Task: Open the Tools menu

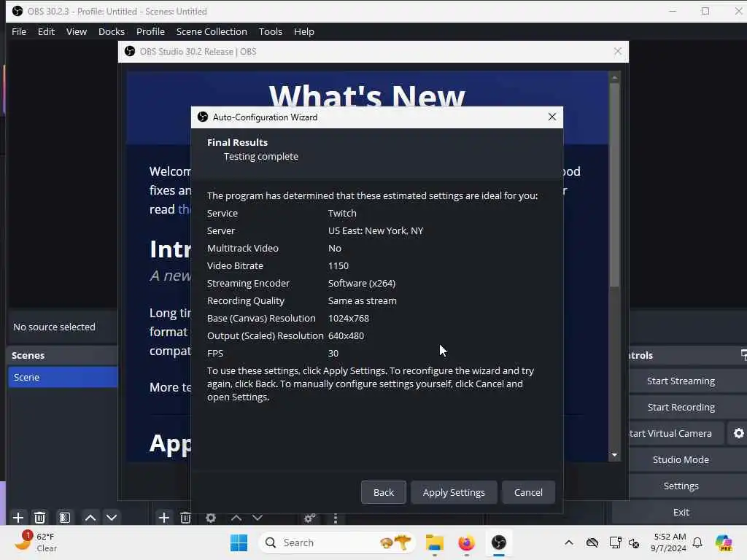Action: coord(271,31)
